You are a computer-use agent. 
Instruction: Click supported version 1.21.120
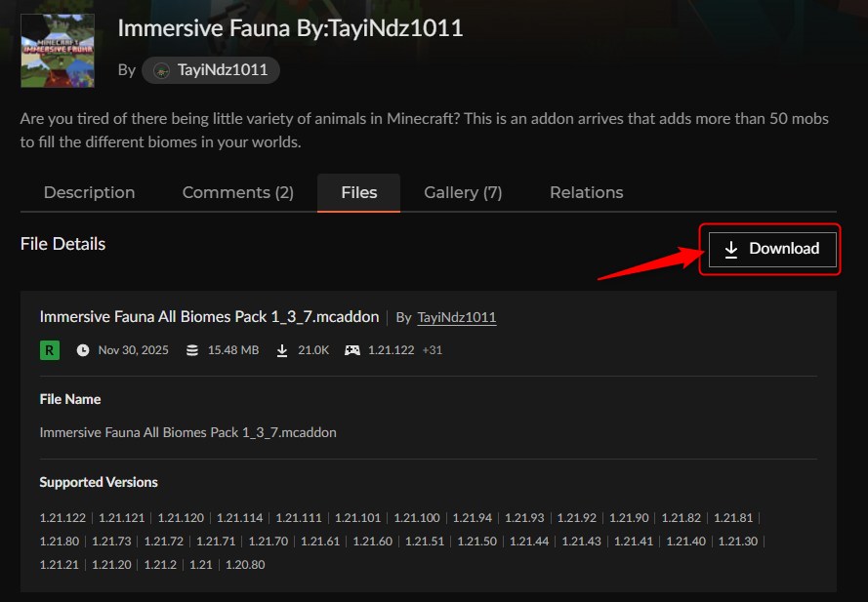tap(181, 518)
